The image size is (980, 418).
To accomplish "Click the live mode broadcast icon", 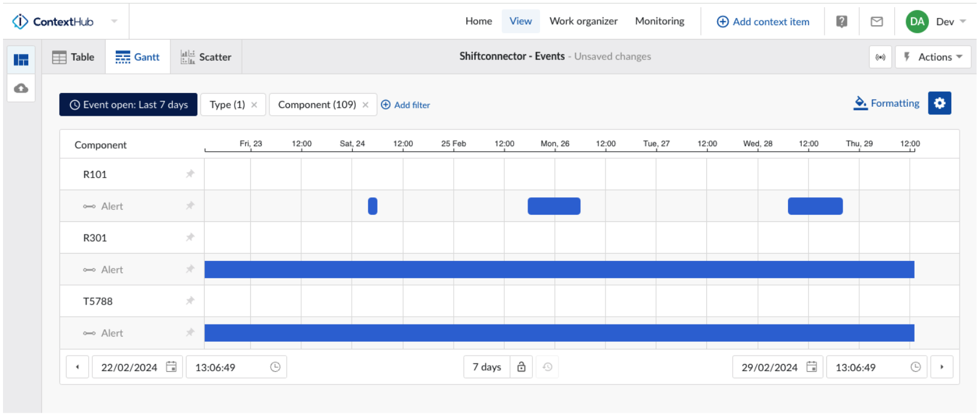I will (x=880, y=57).
